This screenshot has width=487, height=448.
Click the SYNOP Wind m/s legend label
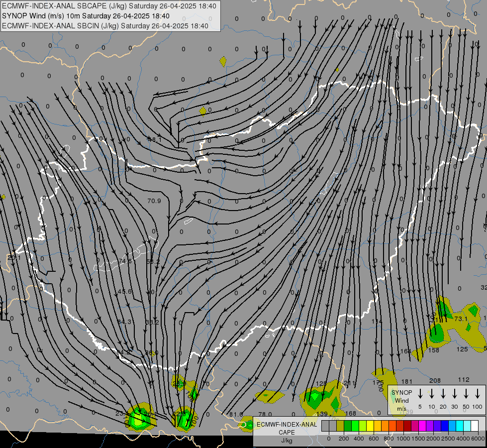pos(401,400)
